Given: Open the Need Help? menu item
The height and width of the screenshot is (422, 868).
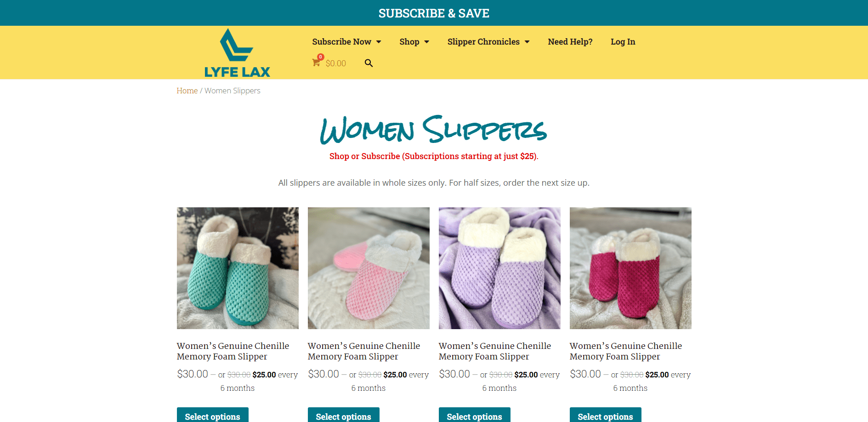Looking at the screenshot, I should tap(570, 42).
